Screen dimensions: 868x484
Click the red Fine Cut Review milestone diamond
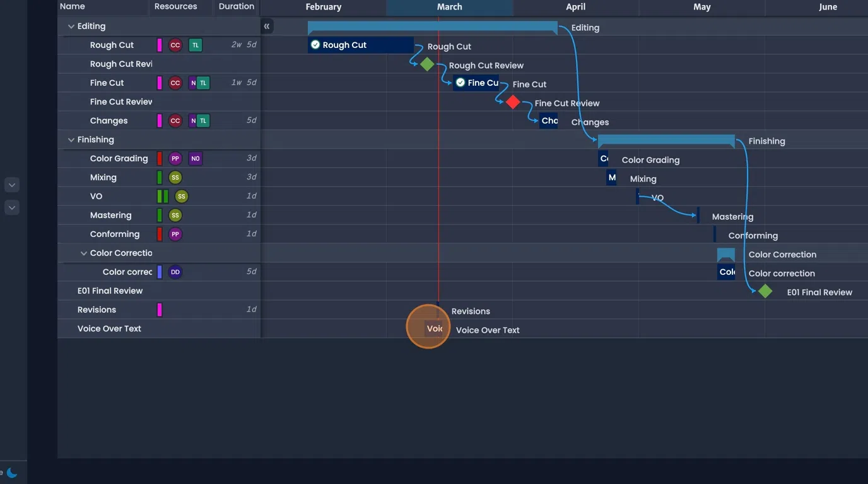pyautogui.click(x=512, y=101)
